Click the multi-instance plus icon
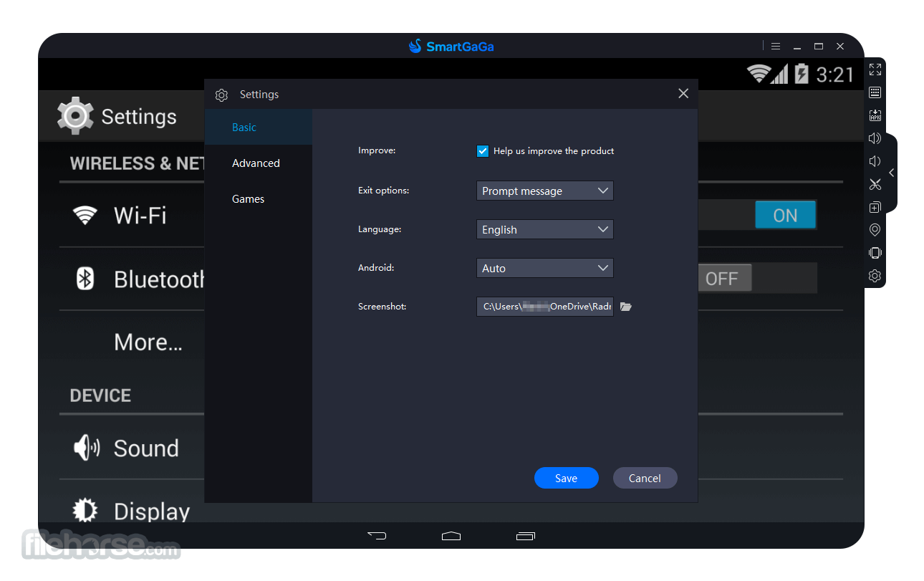Viewport: 924px width, 581px height. (x=875, y=207)
